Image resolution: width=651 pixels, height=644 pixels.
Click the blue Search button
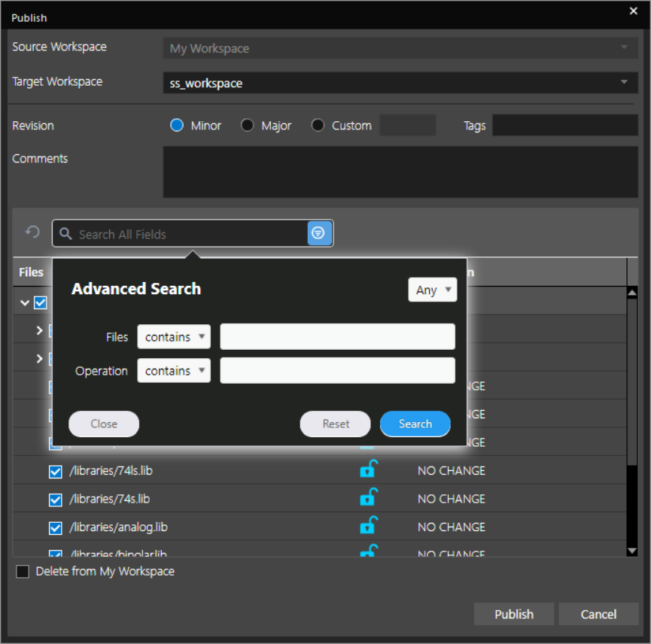415,424
